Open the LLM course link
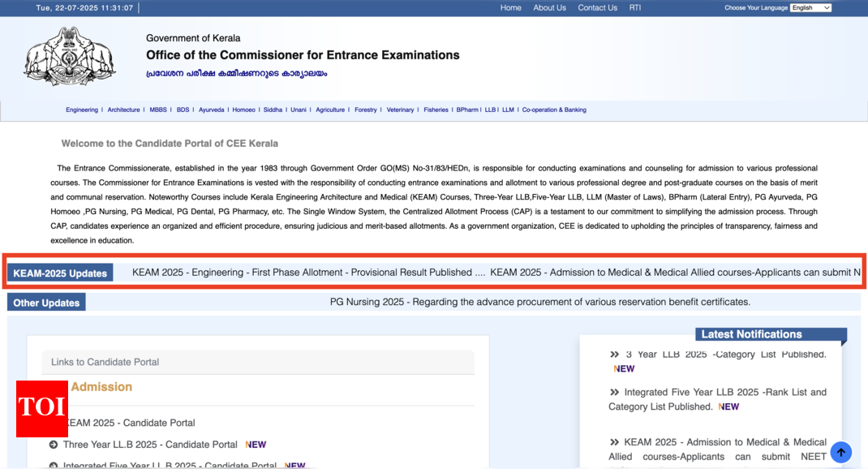The image size is (868, 469). tap(508, 110)
